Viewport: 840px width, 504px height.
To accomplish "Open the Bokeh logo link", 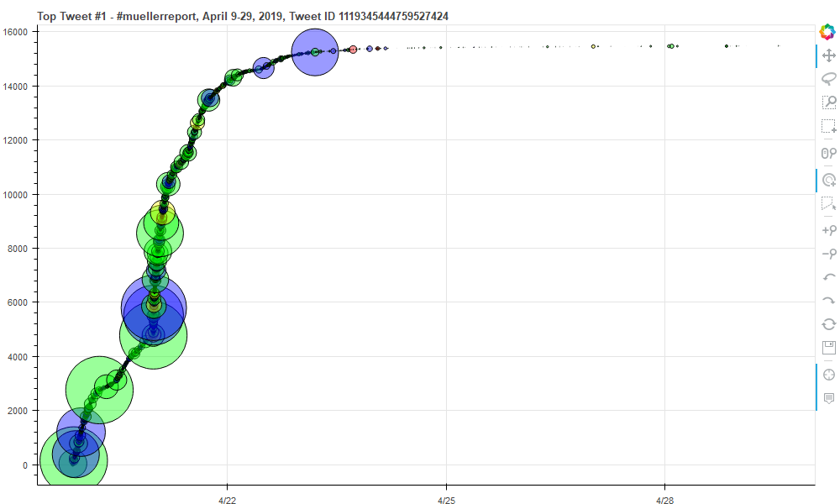I will [828, 32].
